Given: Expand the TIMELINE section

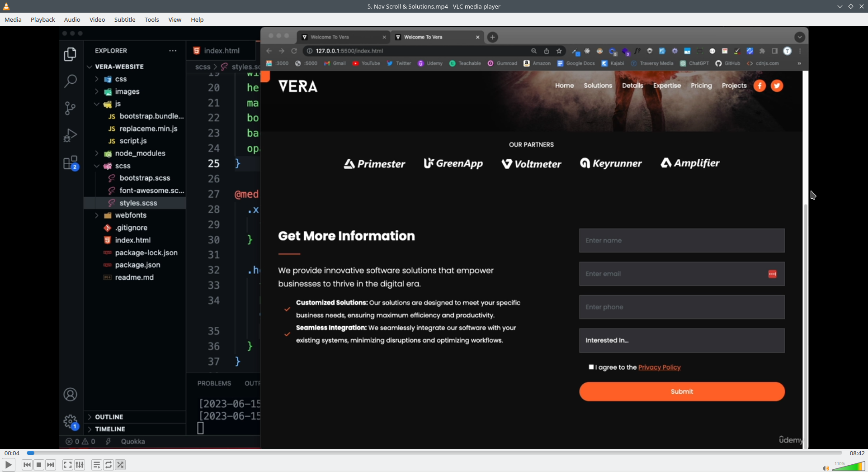Looking at the screenshot, I should (x=135, y=429).
